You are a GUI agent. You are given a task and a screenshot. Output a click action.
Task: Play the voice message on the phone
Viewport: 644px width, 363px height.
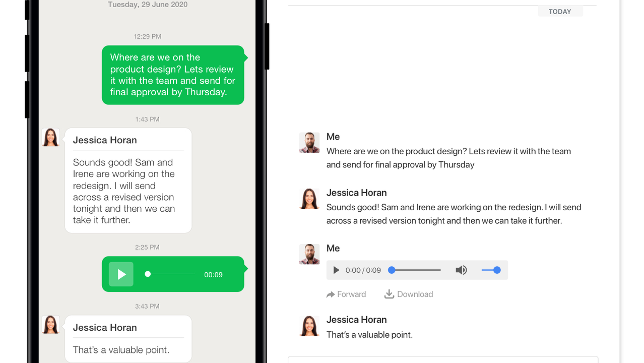point(121,274)
